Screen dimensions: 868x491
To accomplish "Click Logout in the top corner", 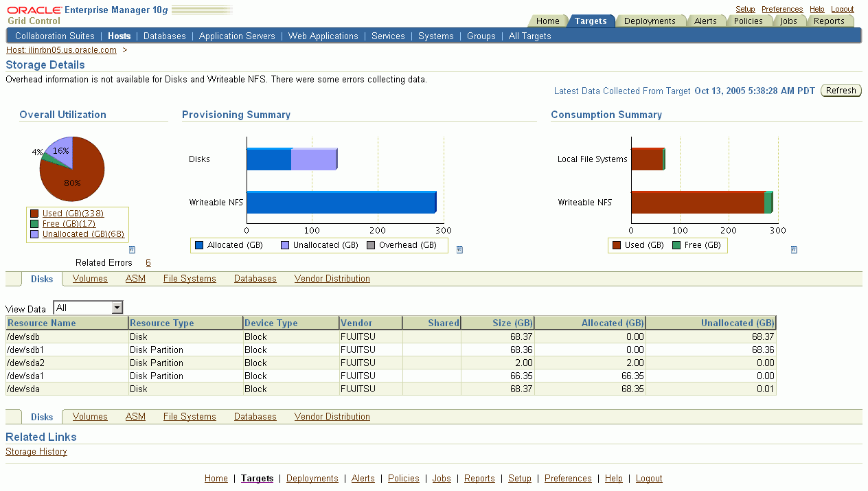I will (843, 8).
